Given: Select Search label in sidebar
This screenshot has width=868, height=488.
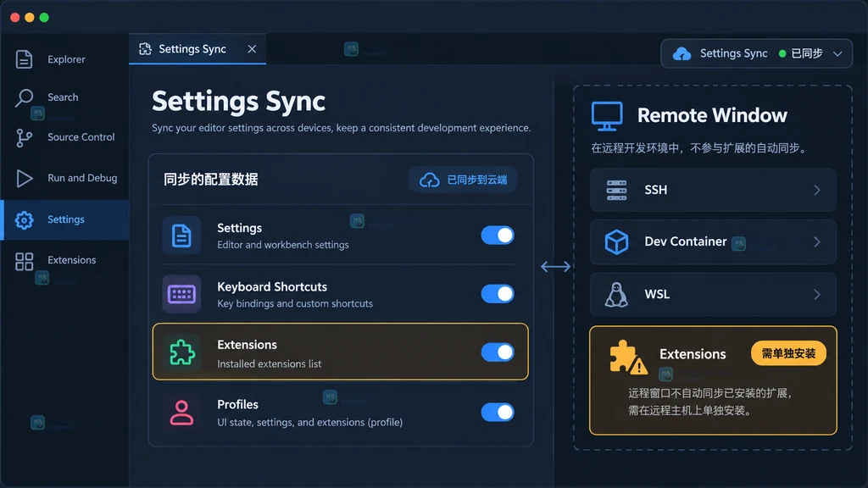Looking at the screenshot, I should coord(63,97).
